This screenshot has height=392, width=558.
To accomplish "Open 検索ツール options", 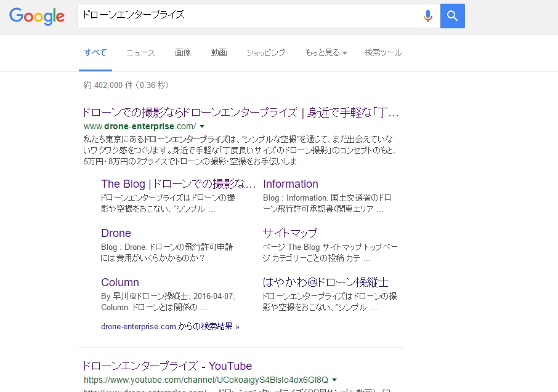I will point(383,53).
